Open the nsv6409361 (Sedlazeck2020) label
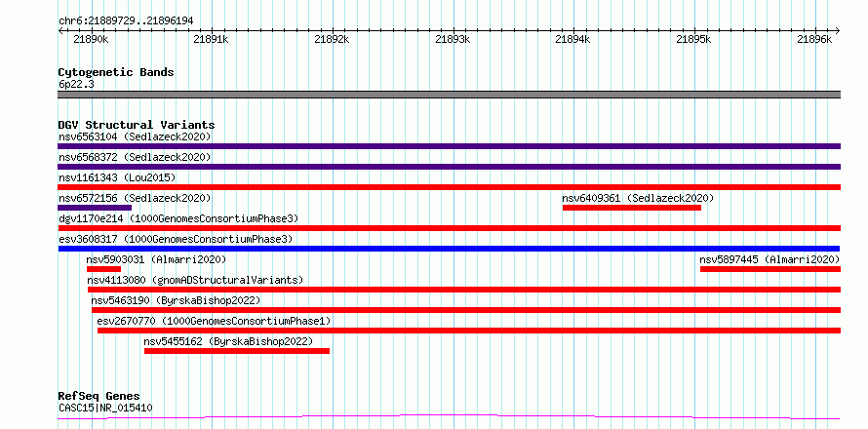The image size is (868, 429). tap(638, 198)
